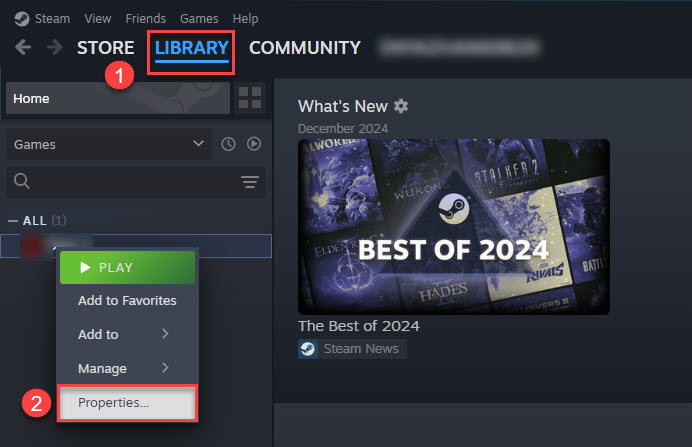Click the Steam logo icon in menu bar
This screenshot has width=692, height=447.
[x=22, y=19]
